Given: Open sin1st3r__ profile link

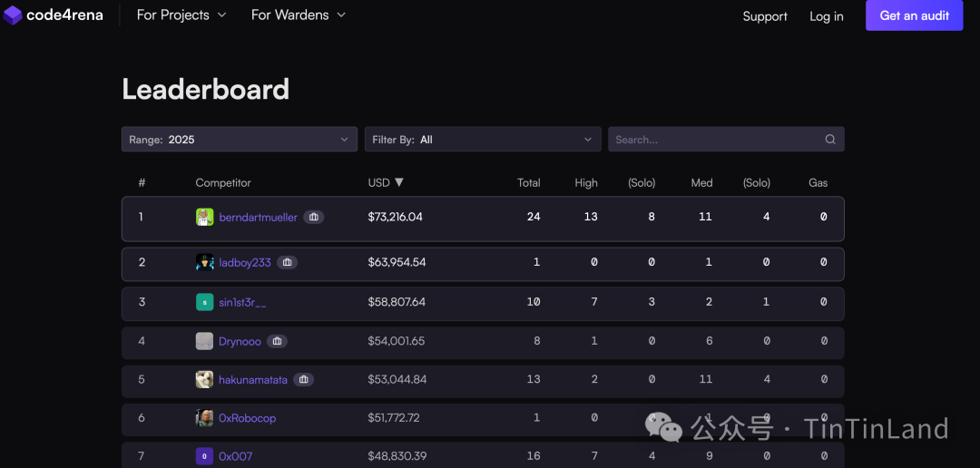Looking at the screenshot, I should point(242,302).
